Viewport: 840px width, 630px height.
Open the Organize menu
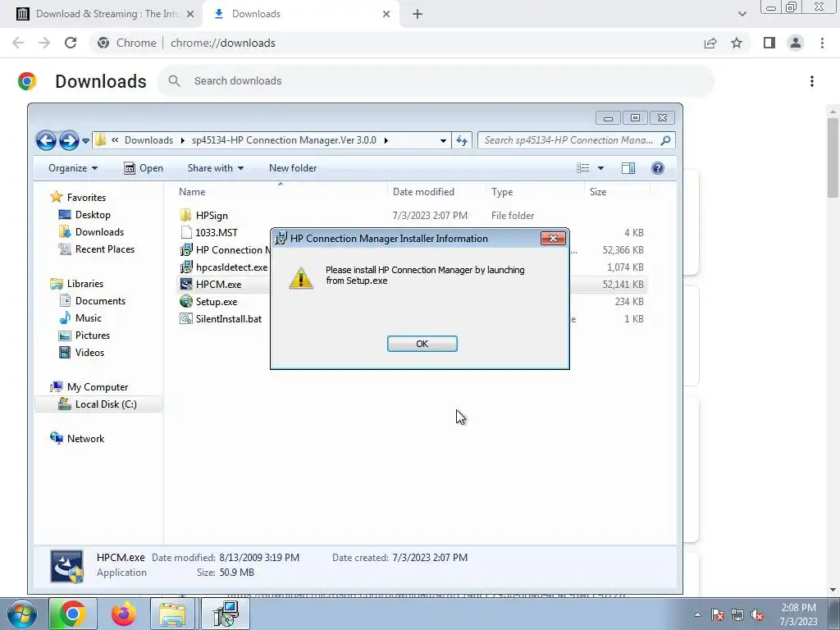coord(73,168)
